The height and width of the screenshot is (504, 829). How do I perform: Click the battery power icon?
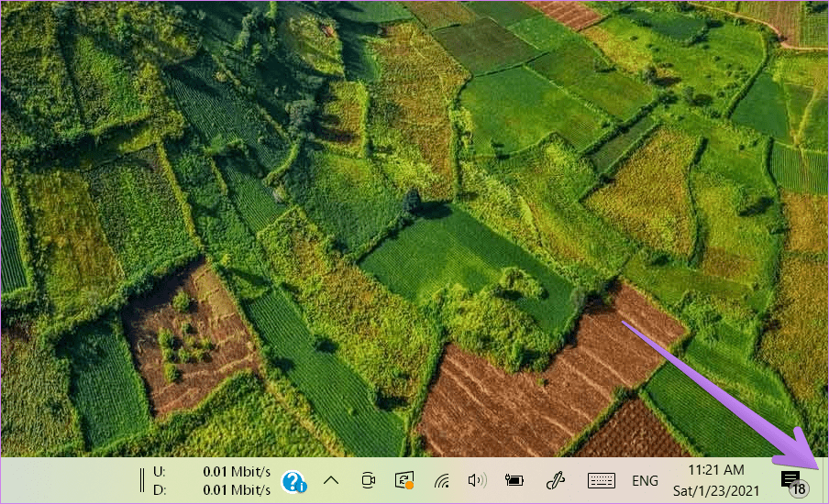pos(514,480)
